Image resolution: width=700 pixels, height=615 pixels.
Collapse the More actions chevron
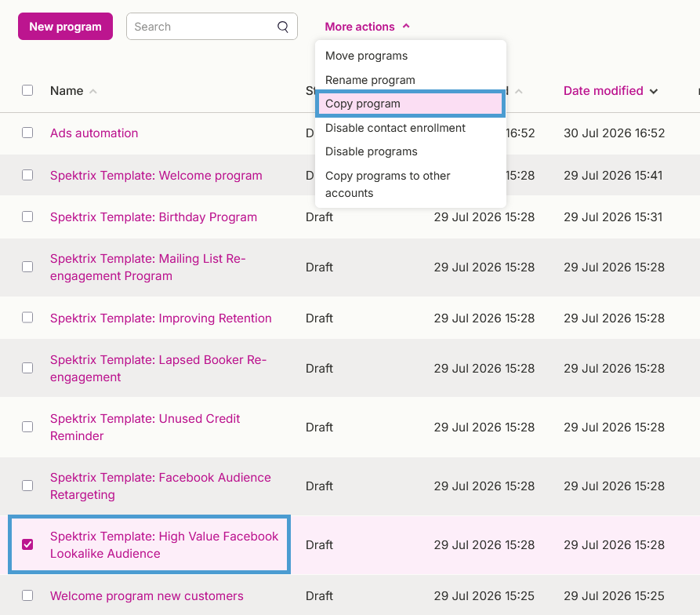406,26
